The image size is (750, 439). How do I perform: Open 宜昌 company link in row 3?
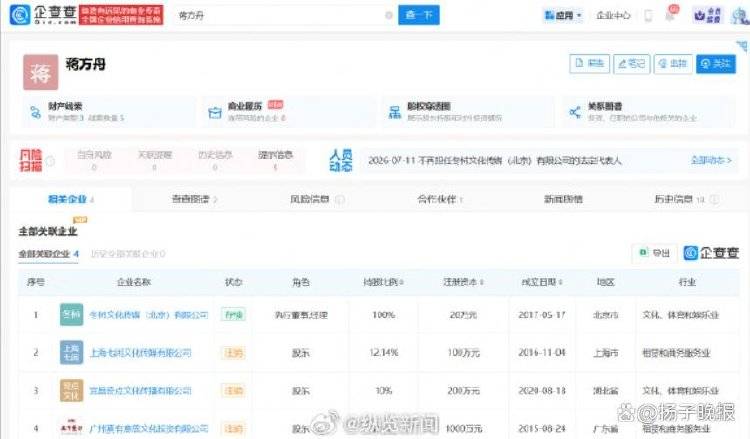coord(140,391)
